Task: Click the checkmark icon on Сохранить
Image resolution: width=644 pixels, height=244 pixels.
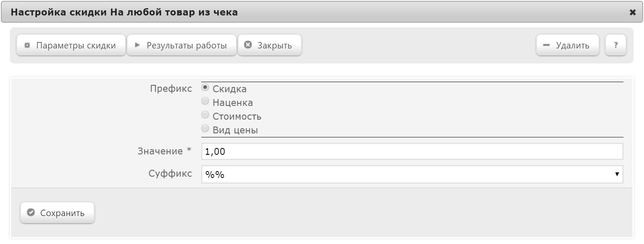Action: (30, 213)
